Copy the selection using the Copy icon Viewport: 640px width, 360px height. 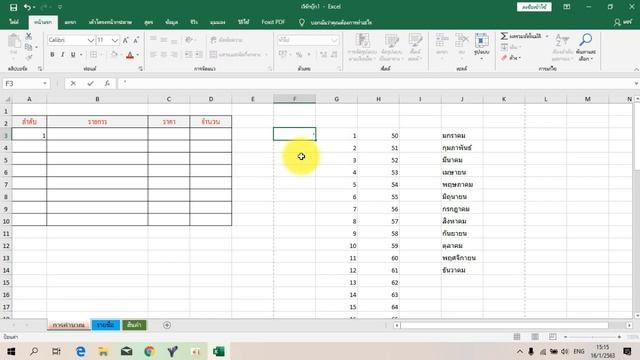click(29, 47)
